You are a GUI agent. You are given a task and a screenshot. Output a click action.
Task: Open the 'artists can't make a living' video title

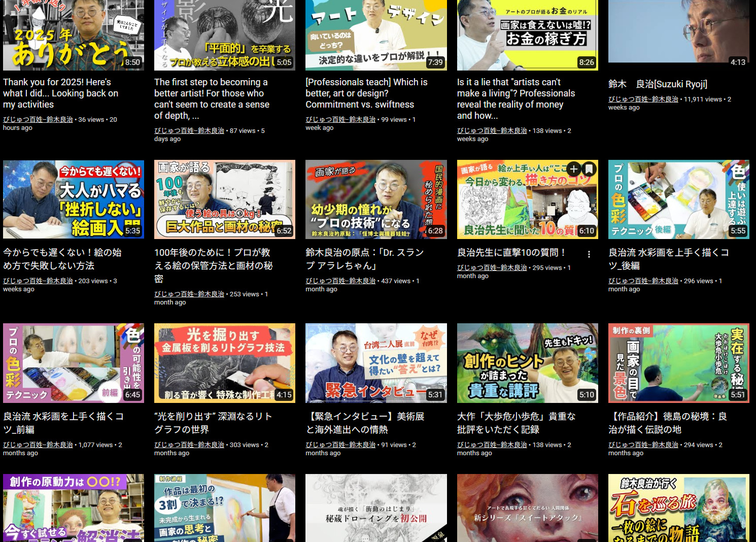coord(516,99)
